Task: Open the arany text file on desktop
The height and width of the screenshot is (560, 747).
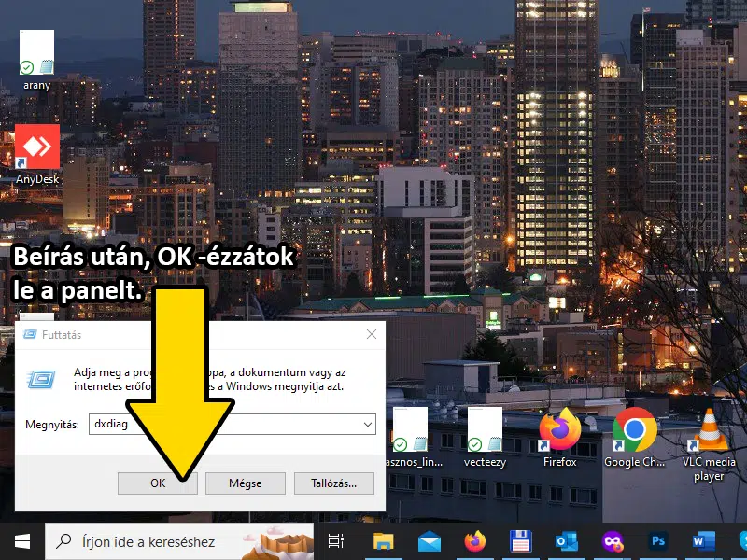Action: [36, 60]
